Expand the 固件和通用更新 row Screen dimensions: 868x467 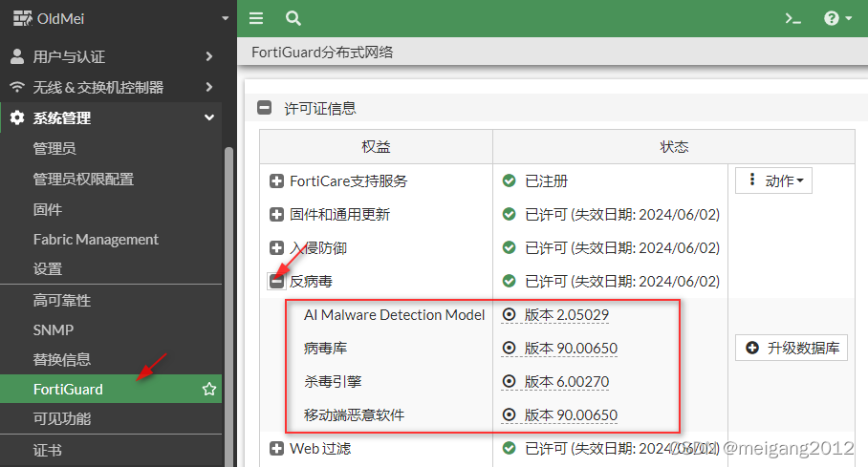click(x=276, y=214)
